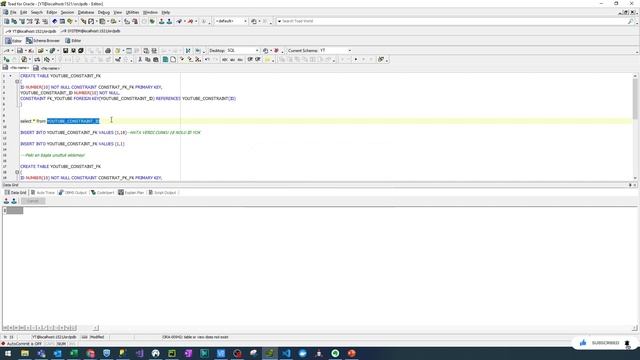Screen dimensions: 640x360
Task: Click the second <no name> editor file tab
Action: point(47,68)
